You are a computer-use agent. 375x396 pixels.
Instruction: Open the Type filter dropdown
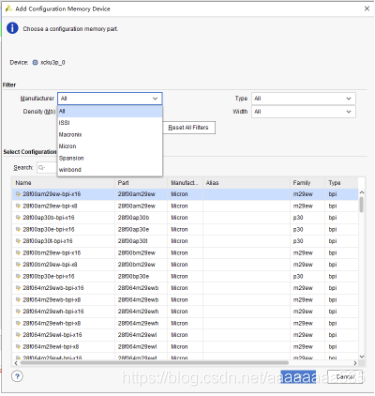coord(303,99)
